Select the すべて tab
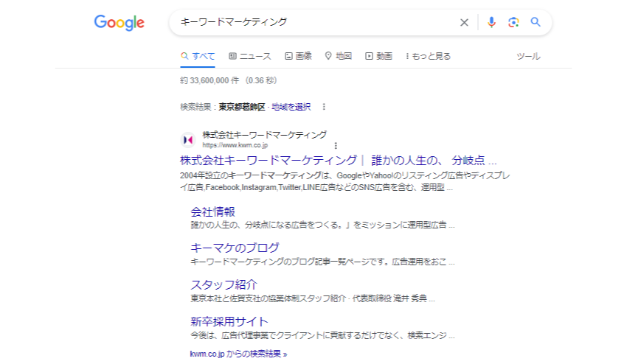Viewport: 627px width, 364px height. coord(198,56)
